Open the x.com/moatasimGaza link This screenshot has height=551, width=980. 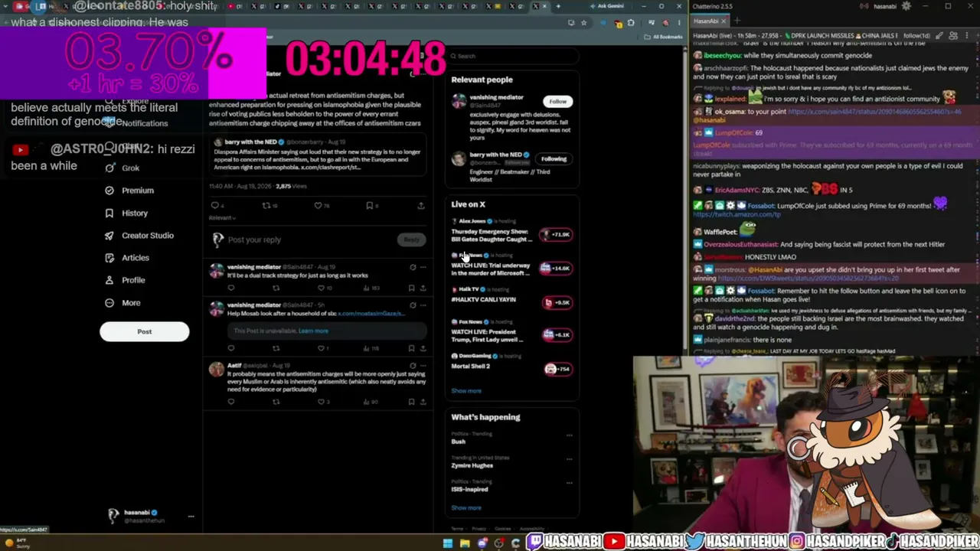point(371,314)
